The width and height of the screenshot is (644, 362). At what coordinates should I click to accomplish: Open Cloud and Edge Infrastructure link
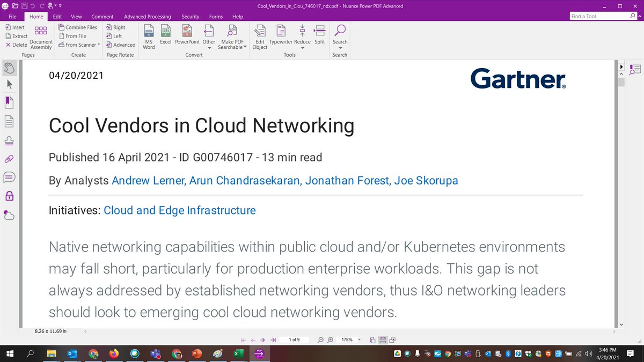(x=180, y=210)
